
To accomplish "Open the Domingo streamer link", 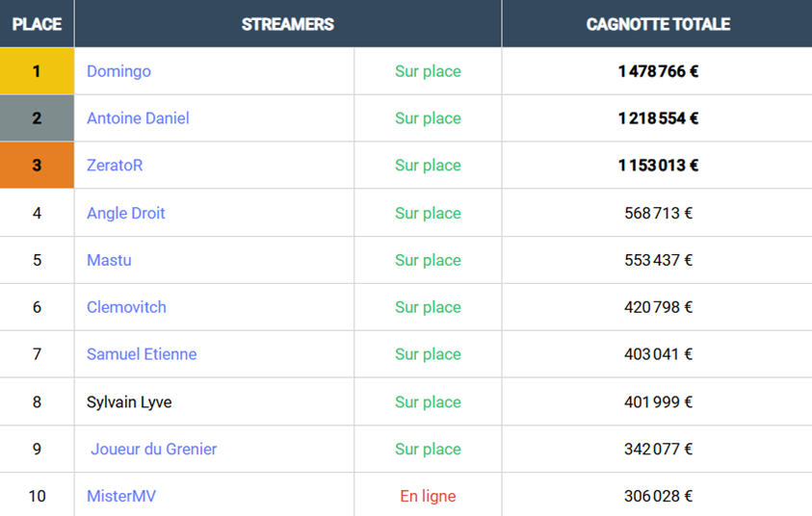I will click(118, 71).
